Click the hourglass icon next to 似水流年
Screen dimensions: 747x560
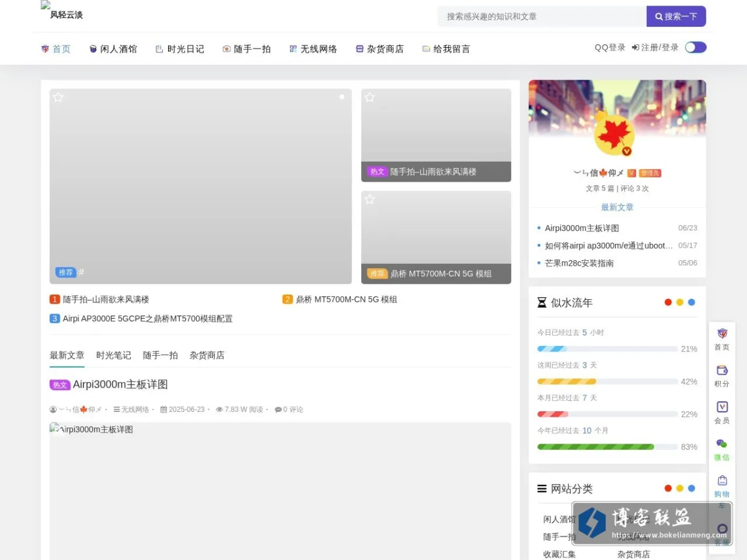542,302
